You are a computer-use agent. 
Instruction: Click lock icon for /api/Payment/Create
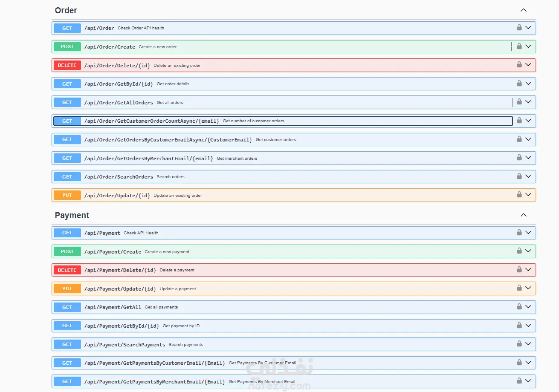(x=519, y=251)
